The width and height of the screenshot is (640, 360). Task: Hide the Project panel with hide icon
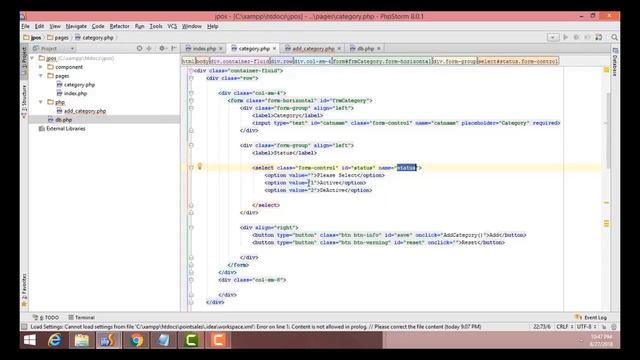coord(173,48)
